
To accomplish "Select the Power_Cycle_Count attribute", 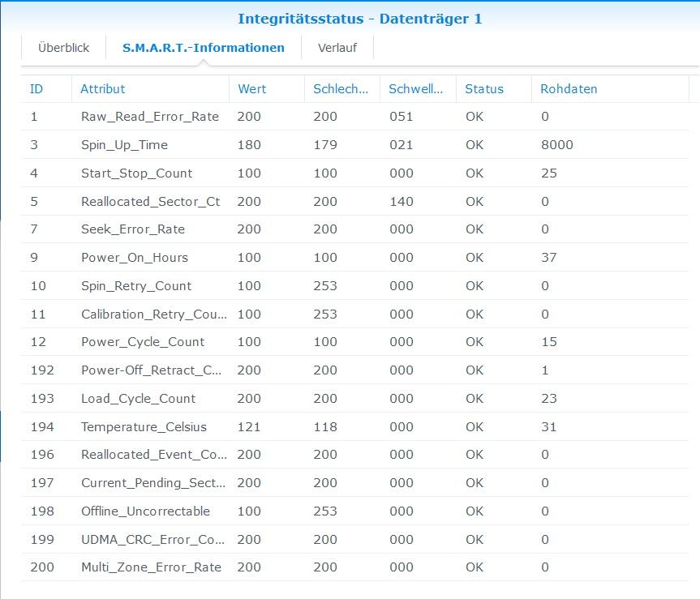I will coord(143,342).
